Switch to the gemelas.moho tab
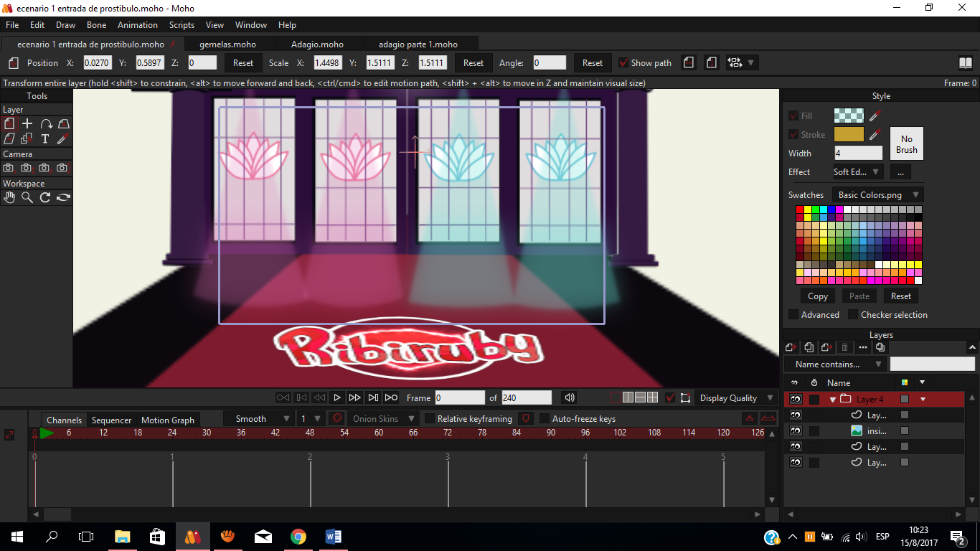The image size is (980, 551). (227, 44)
